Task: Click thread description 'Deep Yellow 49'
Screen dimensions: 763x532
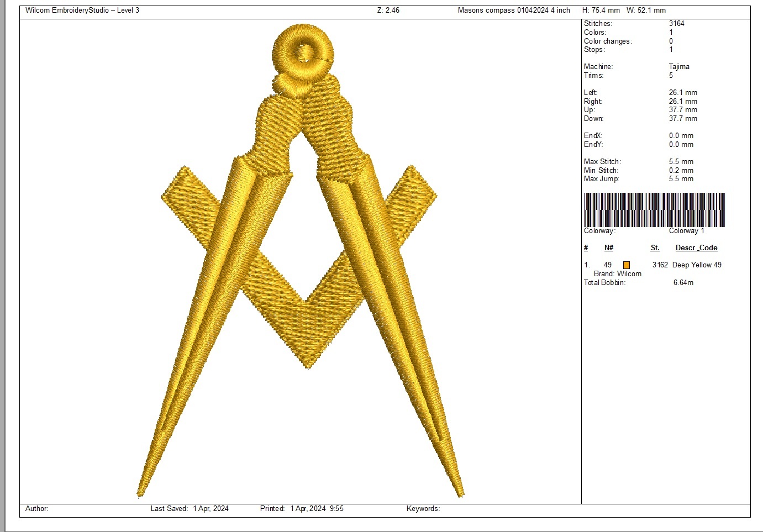Action: click(x=697, y=265)
